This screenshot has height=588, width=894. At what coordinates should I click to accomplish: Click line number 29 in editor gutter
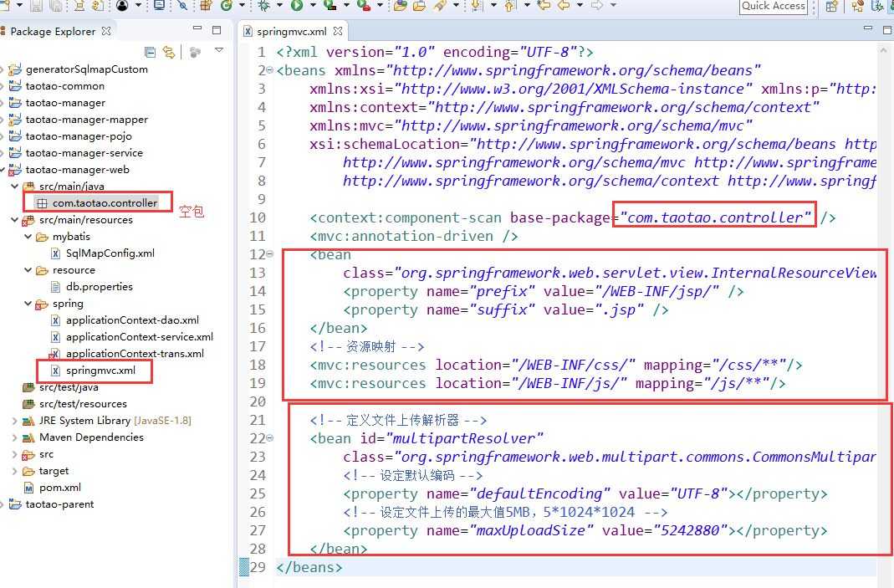[x=258, y=567]
